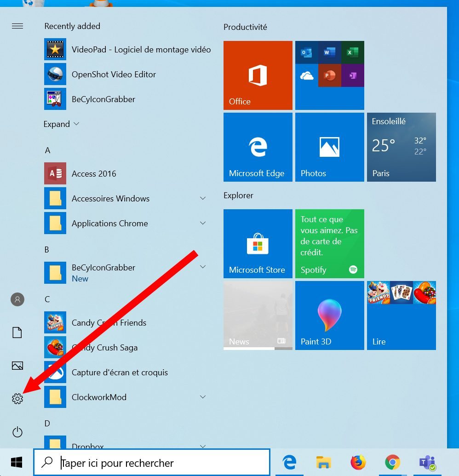Viewport: 459px width, 476px height.
Task: Open Chrome from the taskbar
Action: [392, 462]
